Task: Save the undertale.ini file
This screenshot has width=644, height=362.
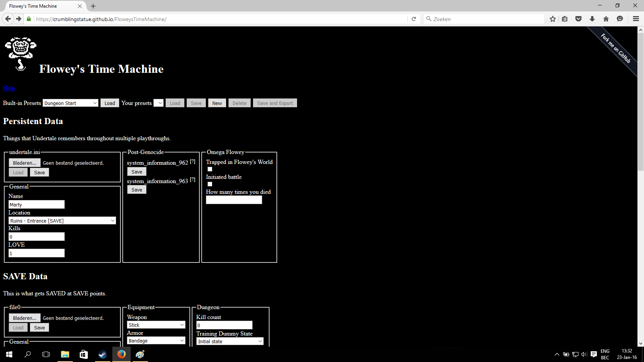Action: tap(39, 172)
